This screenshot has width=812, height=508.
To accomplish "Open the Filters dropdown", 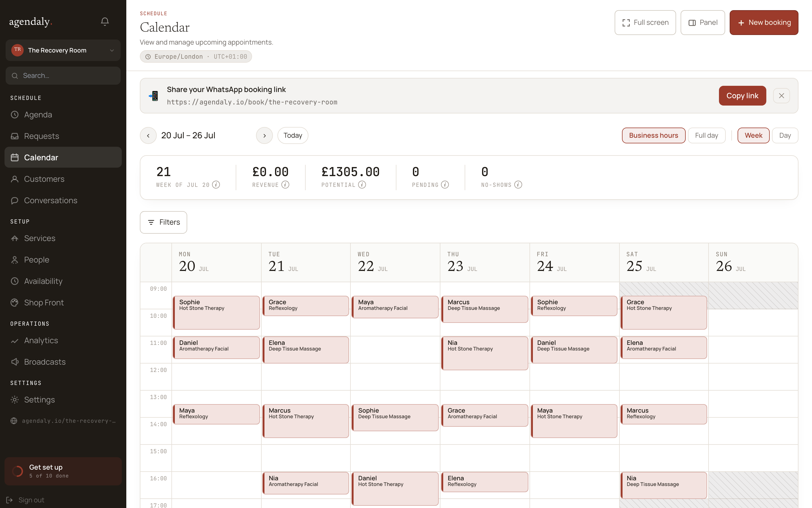I will tap(164, 222).
